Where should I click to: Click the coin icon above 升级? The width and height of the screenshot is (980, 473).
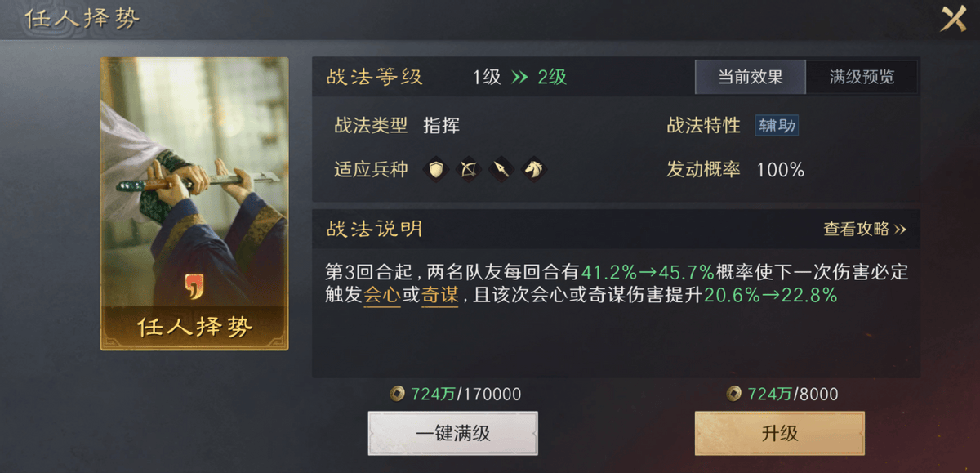[x=734, y=395]
